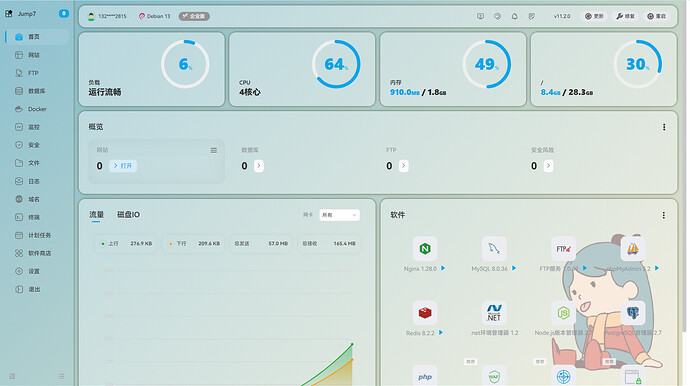The width and height of the screenshot is (690, 386).
Task: Toggle the 上行 upload series legend
Action: coord(126,243)
